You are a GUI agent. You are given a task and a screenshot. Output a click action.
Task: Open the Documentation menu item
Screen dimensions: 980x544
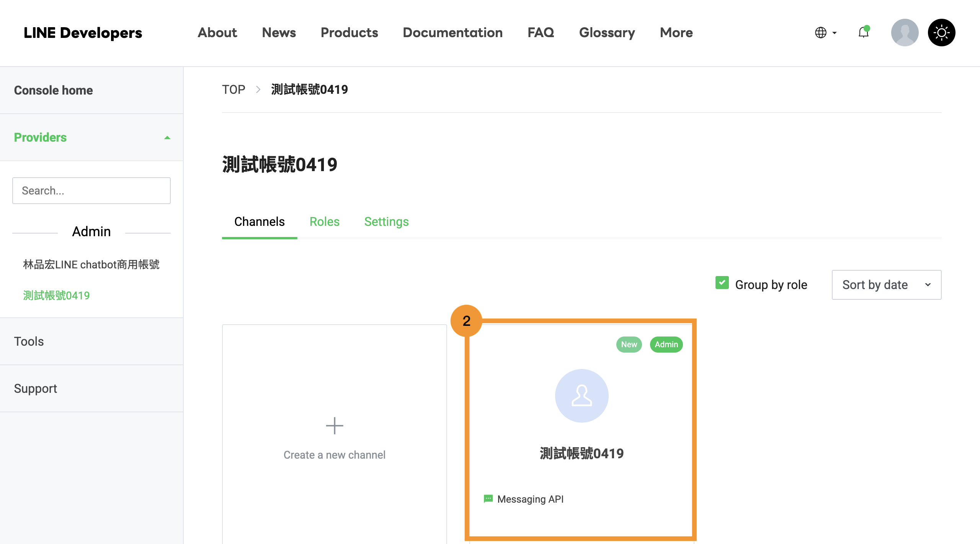pos(452,33)
